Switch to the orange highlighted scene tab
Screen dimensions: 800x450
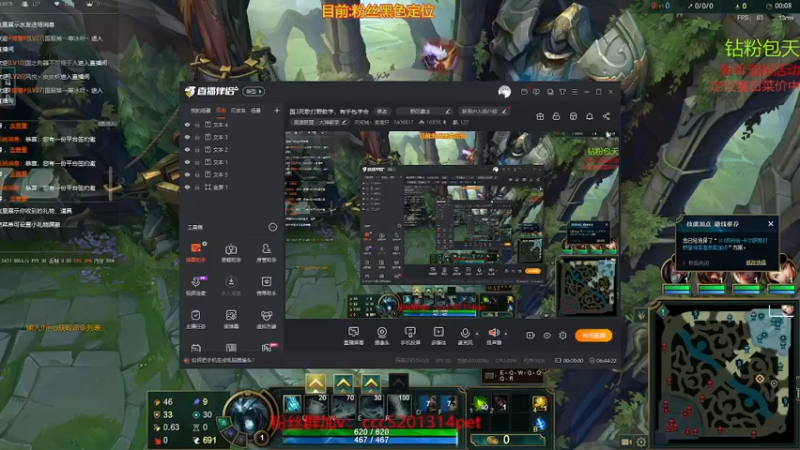221,111
